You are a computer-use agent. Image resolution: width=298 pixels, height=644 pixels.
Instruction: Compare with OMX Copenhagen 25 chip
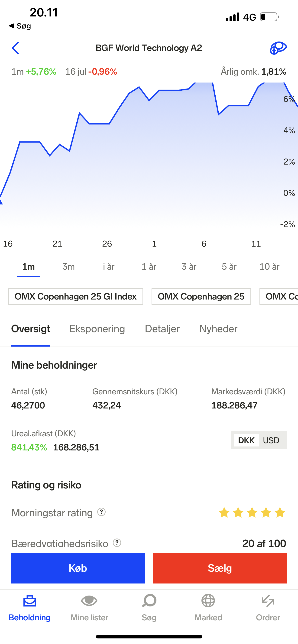tap(201, 296)
